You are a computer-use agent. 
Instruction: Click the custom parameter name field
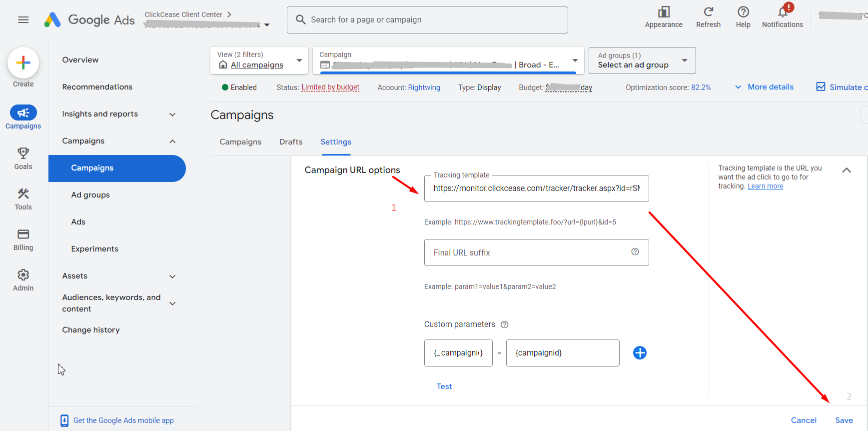click(458, 353)
